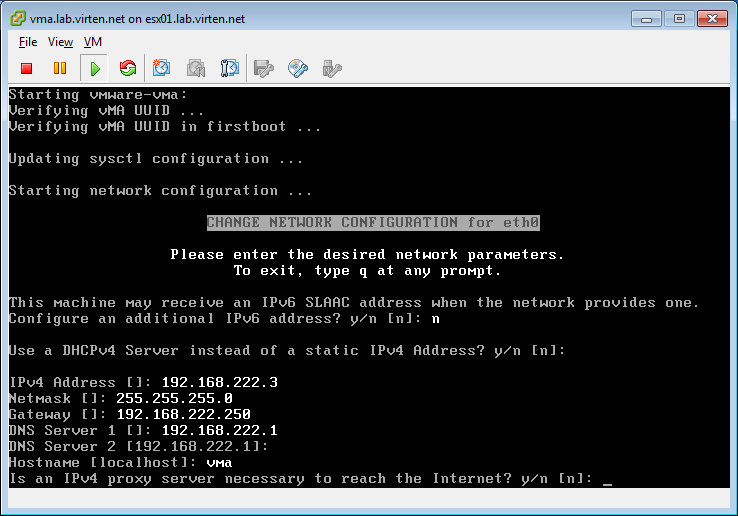Image resolution: width=738 pixels, height=516 pixels.
Task: Click the 'Verifying vMA UUID in firstboot' line
Action: [x=165, y=127]
